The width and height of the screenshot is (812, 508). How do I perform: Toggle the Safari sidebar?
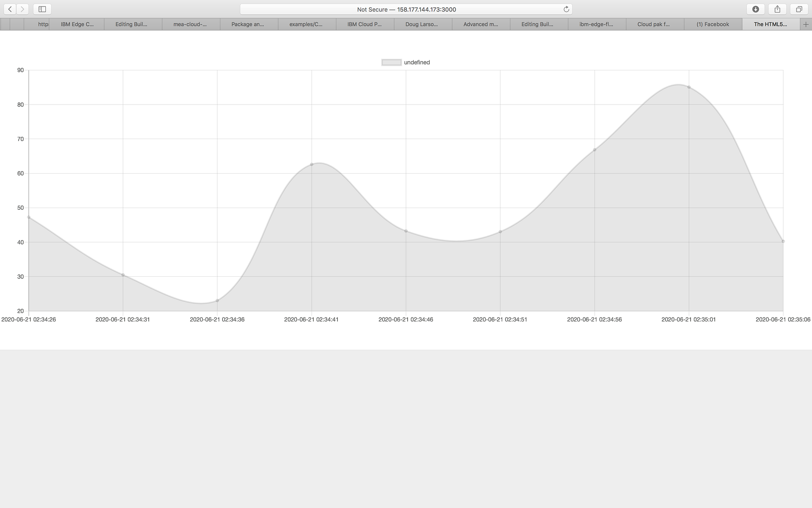pyautogui.click(x=42, y=9)
